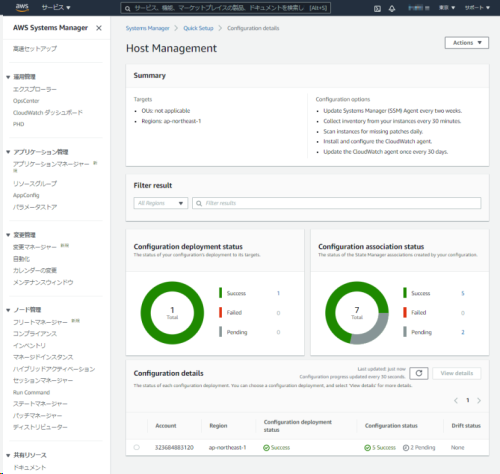Click the Drift status column header
Viewport: 500px width, 474px height.
[x=466, y=426]
